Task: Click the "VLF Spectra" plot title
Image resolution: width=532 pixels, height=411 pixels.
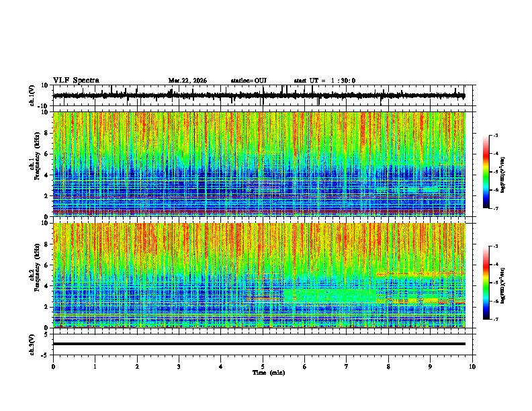Action: [76, 81]
